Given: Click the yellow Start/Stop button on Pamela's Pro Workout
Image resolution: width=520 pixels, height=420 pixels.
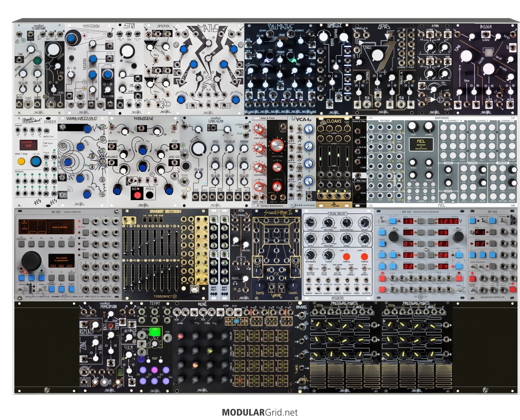Looking at the screenshot, I should coord(22,161).
